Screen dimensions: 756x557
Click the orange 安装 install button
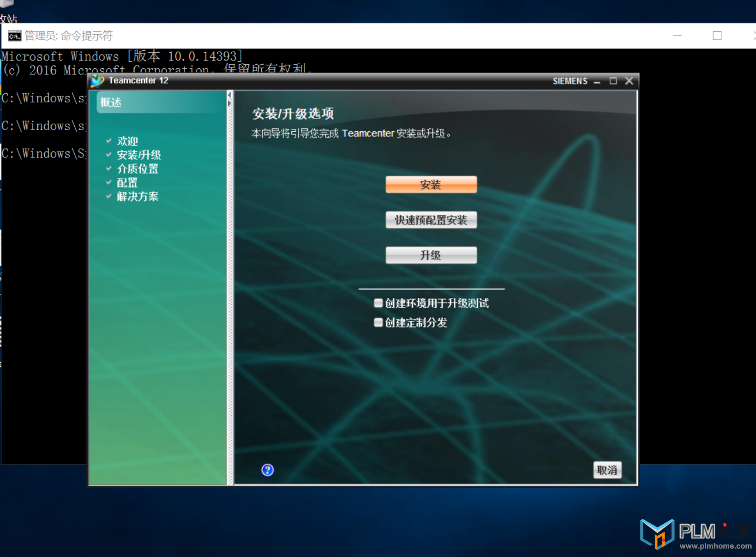pyautogui.click(x=431, y=185)
